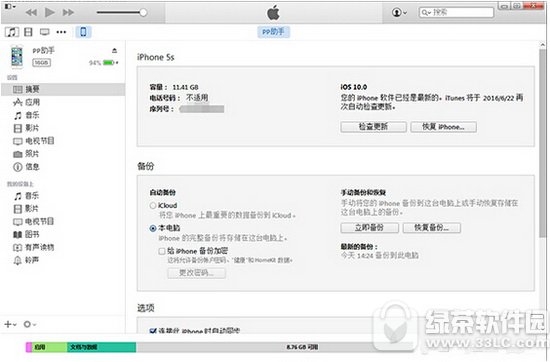Open the window menu dropdown at top-left
Viewport: 550px width, 362px height.
[x=10, y=7]
